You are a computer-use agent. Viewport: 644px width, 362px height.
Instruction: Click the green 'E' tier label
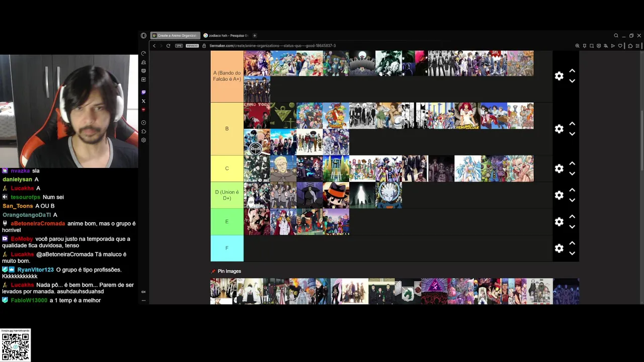click(227, 222)
